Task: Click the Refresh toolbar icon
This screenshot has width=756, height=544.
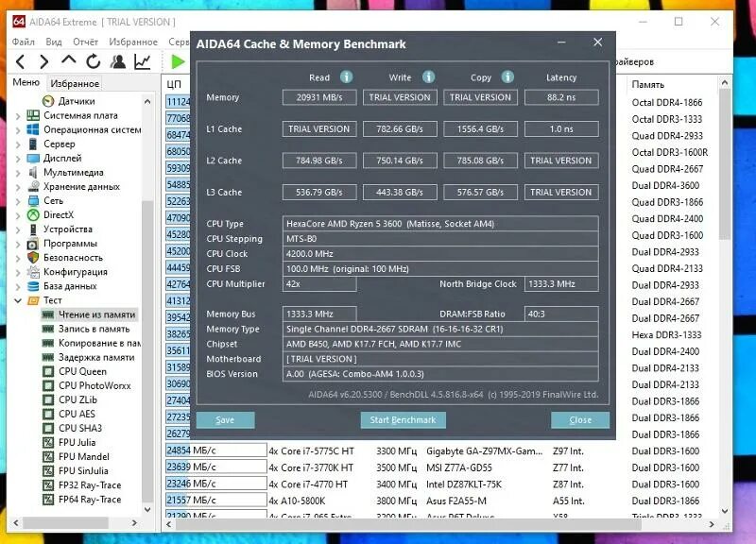Action: 93,61
